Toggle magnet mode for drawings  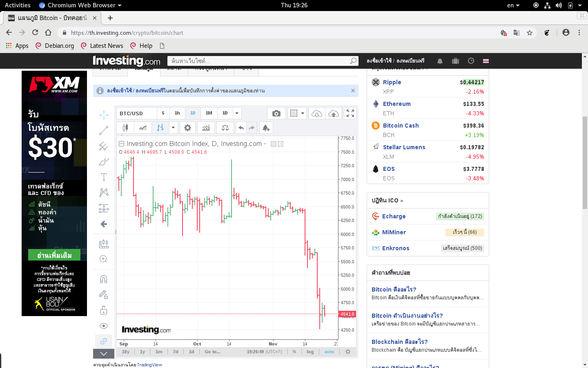(x=104, y=279)
